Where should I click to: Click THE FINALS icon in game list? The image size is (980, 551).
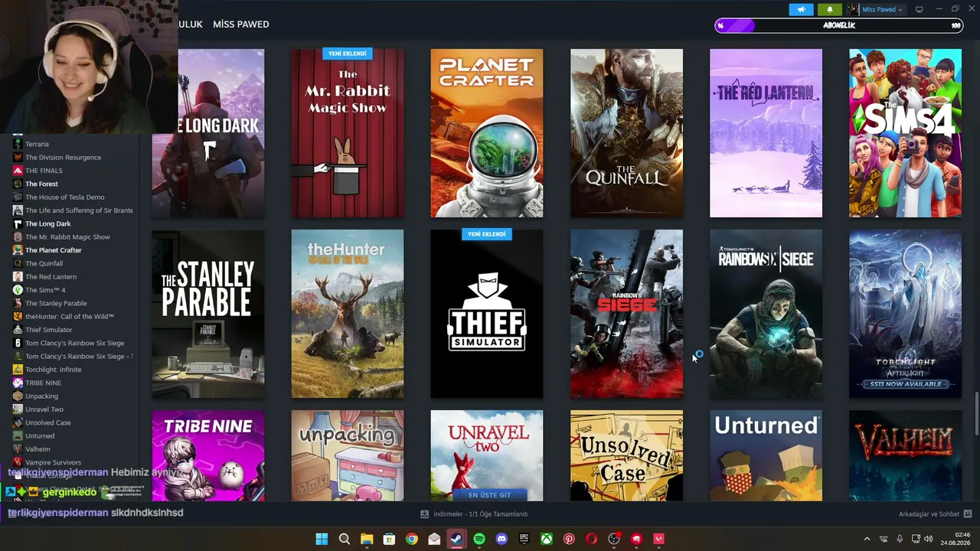(x=18, y=171)
